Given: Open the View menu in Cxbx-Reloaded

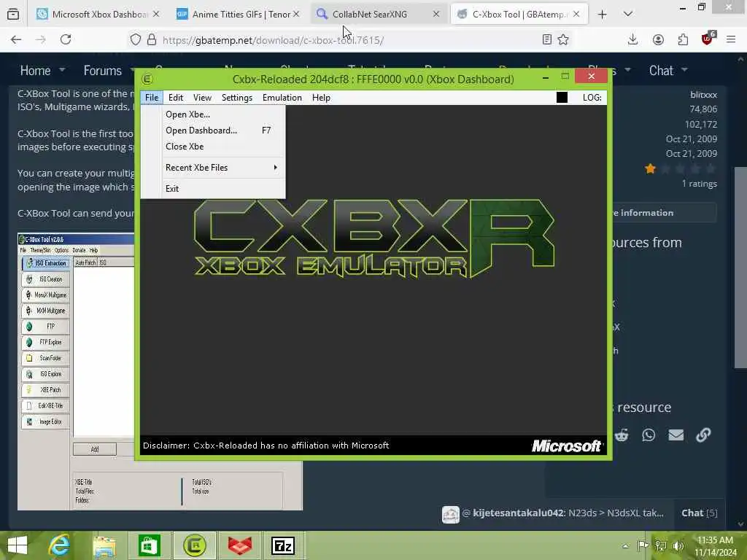Looking at the screenshot, I should coord(202,98).
